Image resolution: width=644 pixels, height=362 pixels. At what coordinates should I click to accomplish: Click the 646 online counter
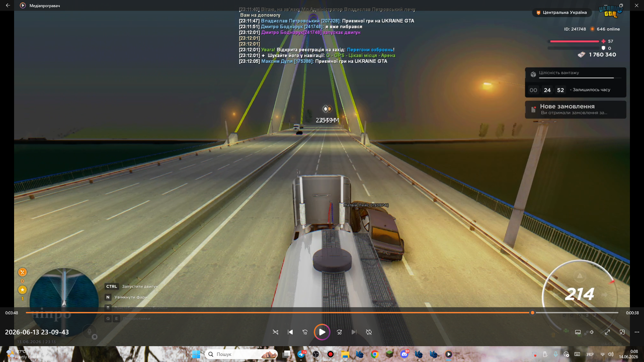[x=605, y=29]
